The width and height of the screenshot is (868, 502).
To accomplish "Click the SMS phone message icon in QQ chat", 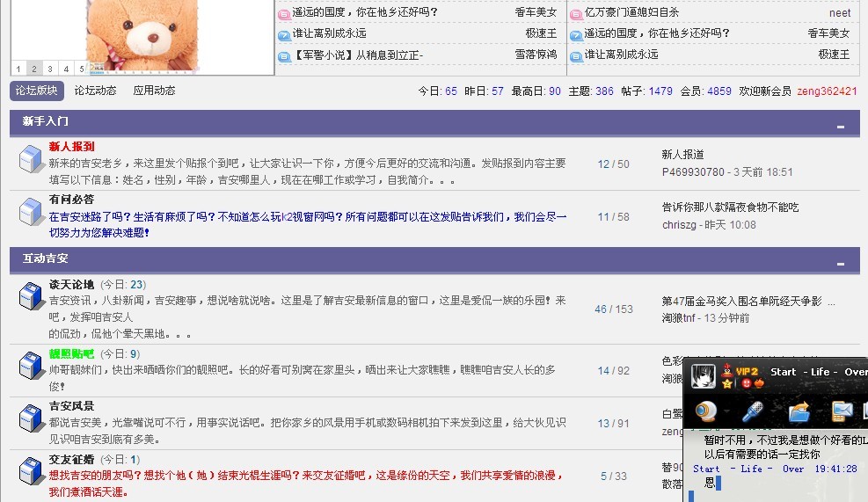I will (x=842, y=411).
